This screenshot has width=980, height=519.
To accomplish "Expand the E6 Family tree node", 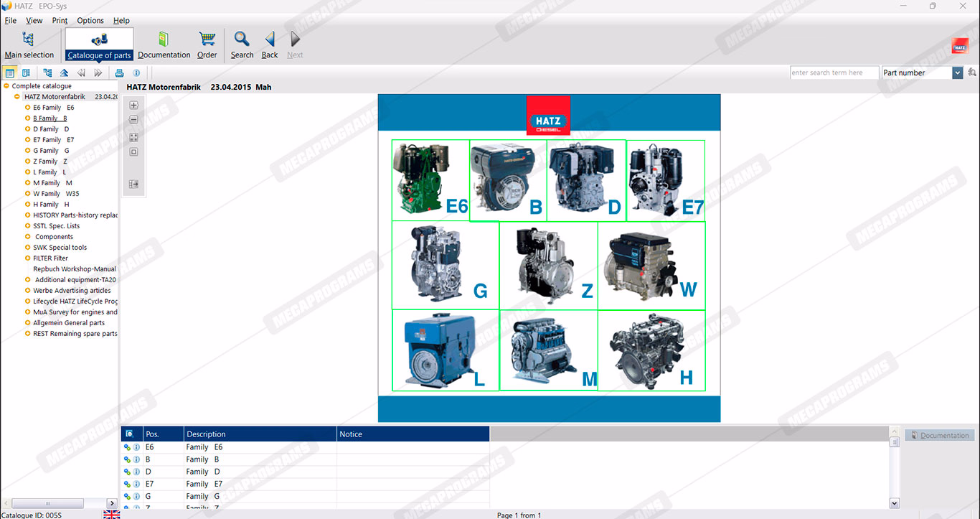I will [27, 108].
